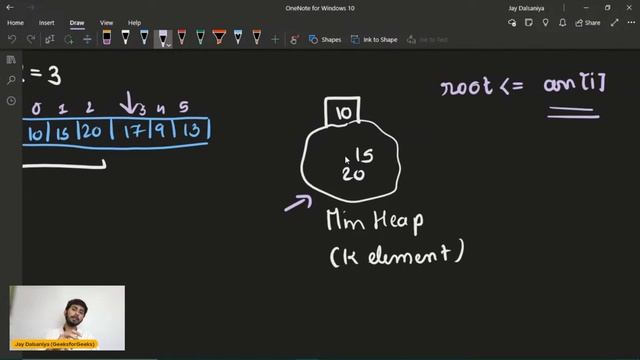Open notifications bell

tap(562, 23)
